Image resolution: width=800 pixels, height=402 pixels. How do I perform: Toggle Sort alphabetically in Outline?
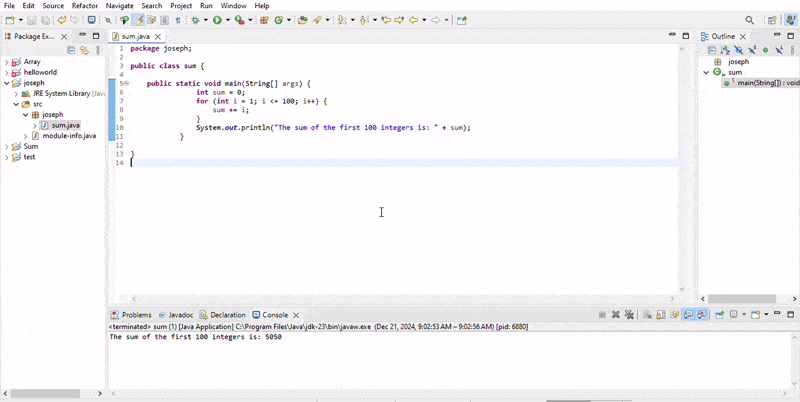click(726, 50)
